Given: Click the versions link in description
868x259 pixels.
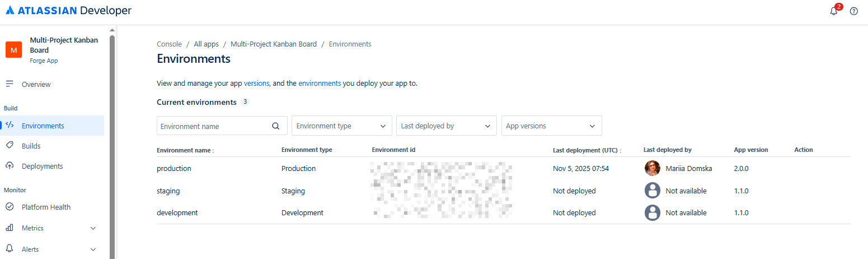Looking at the screenshot, I should [x=257, y=84].
